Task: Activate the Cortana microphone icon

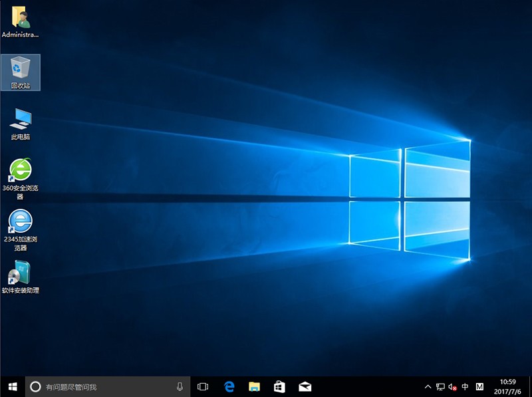Action: pyautogui.click(x=180, y=387)
